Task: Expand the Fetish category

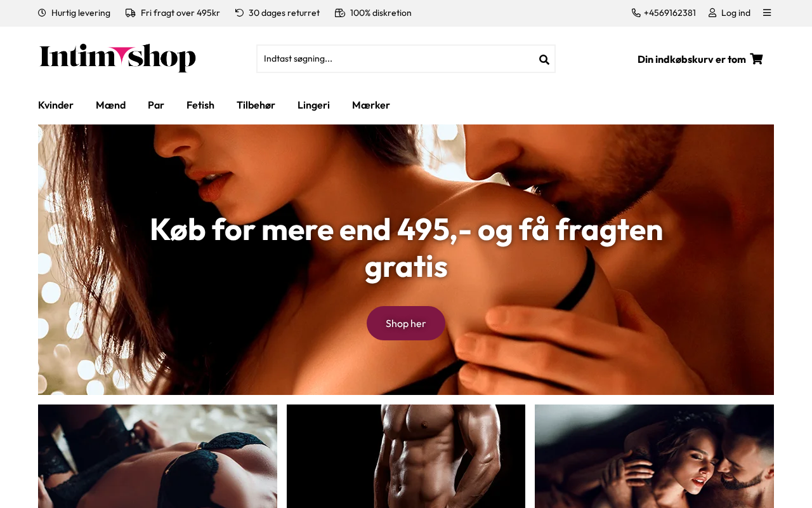Action: click(x=200, y=105)
